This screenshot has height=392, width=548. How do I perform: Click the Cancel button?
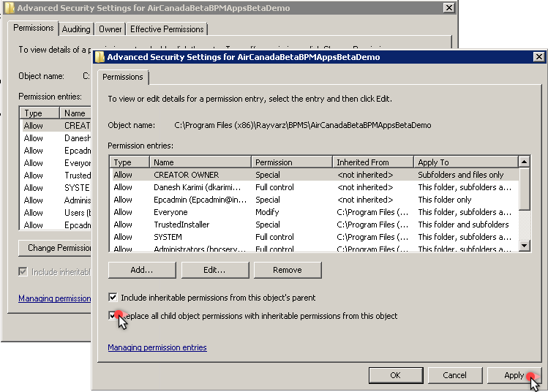point(454,375)
